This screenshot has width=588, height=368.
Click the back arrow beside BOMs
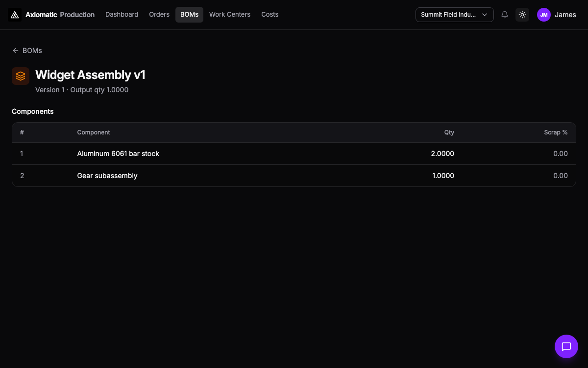pyautogui.click(x=16, y=51)
